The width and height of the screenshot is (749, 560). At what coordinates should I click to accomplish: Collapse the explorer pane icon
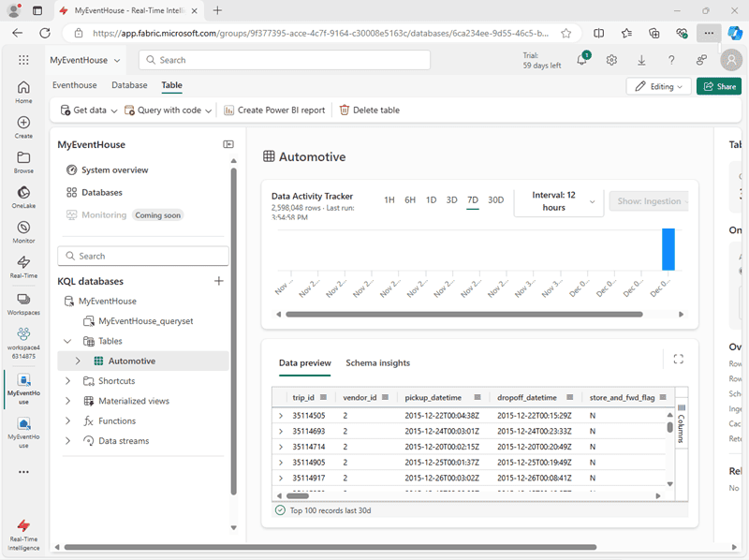228,144
